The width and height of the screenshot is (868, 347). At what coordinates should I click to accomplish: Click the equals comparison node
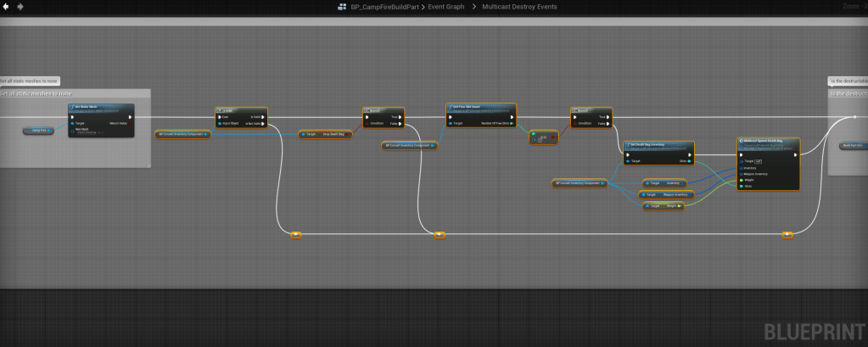click(x=543, y=137)
